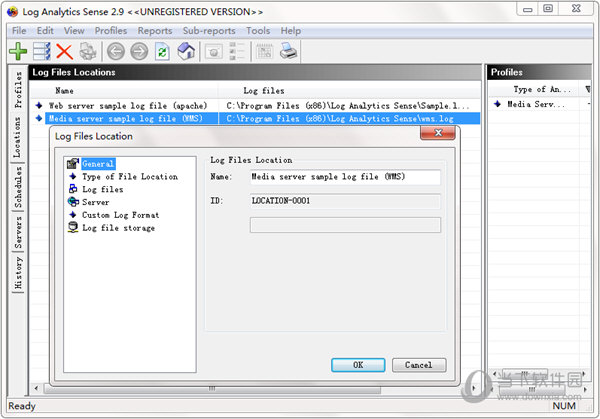Image resolution: width=600 pixels, height=419 pixels.
Task: Switch to the Profiles side tab
Action: 18,90
